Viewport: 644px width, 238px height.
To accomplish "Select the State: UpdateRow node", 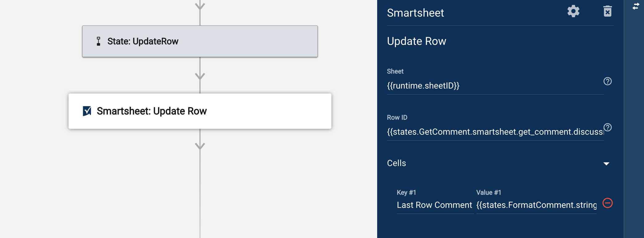I will [200, 41].
